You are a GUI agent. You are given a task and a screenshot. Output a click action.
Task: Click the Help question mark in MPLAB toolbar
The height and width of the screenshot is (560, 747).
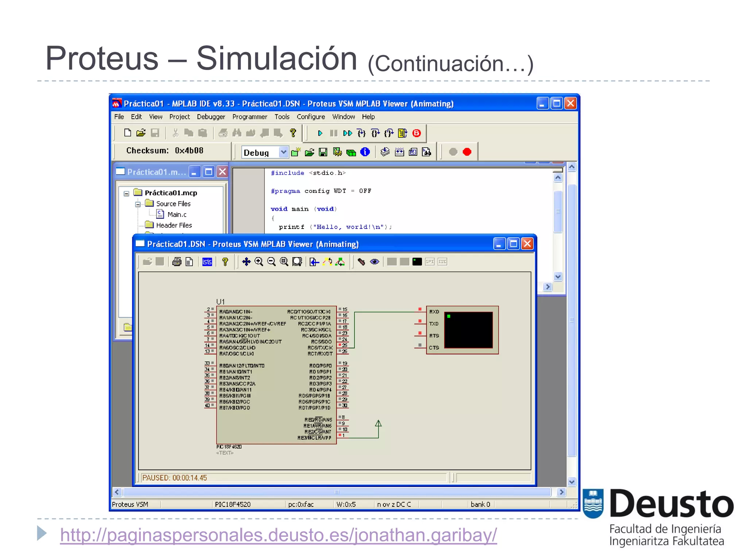click(x=293, y=133)
